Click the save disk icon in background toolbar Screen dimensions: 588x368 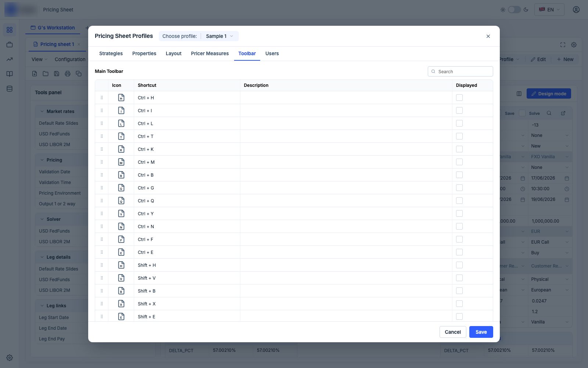(x=57, y=74)
